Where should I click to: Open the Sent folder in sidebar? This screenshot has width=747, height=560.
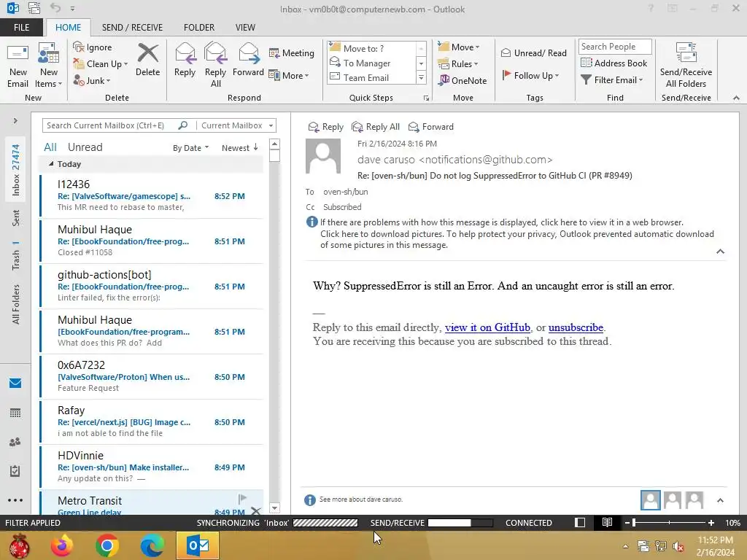pyautogui.click(x=16, y=217)
